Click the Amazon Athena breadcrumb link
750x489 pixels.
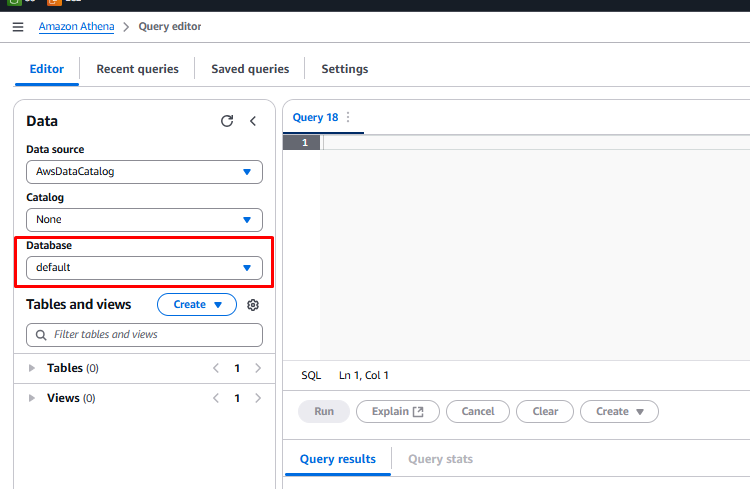click(76, 27)
